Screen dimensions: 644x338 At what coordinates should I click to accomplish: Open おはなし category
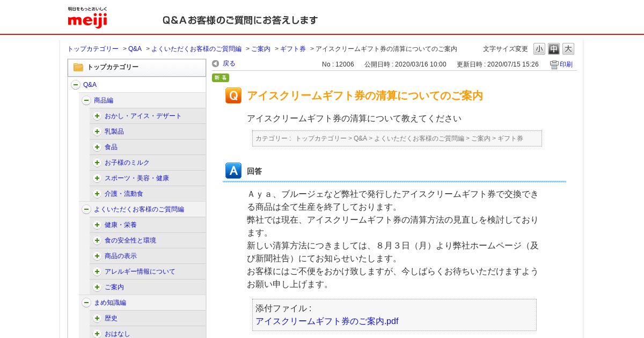point(118,334)
